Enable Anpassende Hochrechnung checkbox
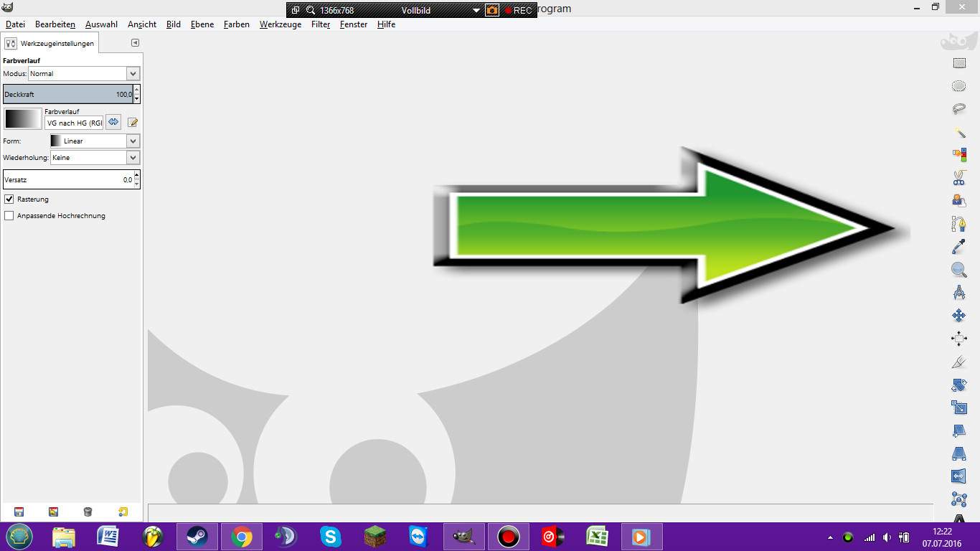The height and width of the screenshot is (551, 980). pyautogui.click(x=9, y=215)
